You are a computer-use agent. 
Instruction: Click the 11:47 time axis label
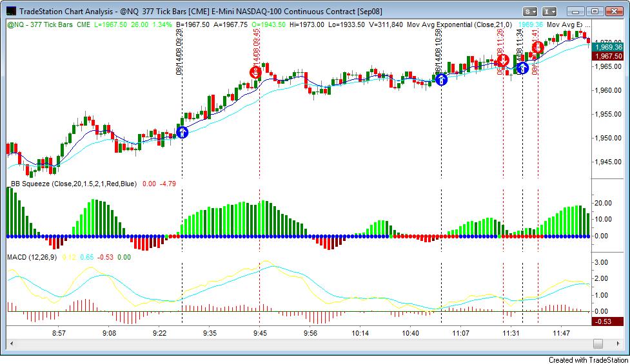(561, 333)
